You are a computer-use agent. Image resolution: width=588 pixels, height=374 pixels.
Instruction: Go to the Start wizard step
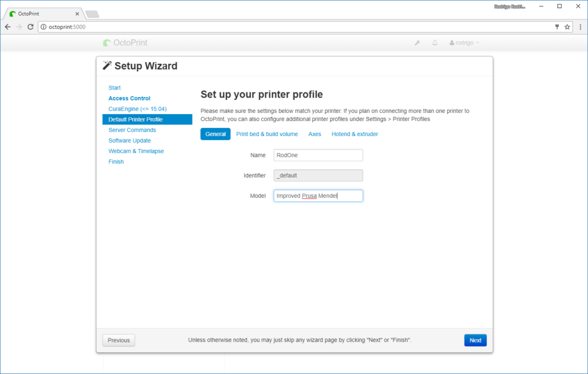point(114,88)
